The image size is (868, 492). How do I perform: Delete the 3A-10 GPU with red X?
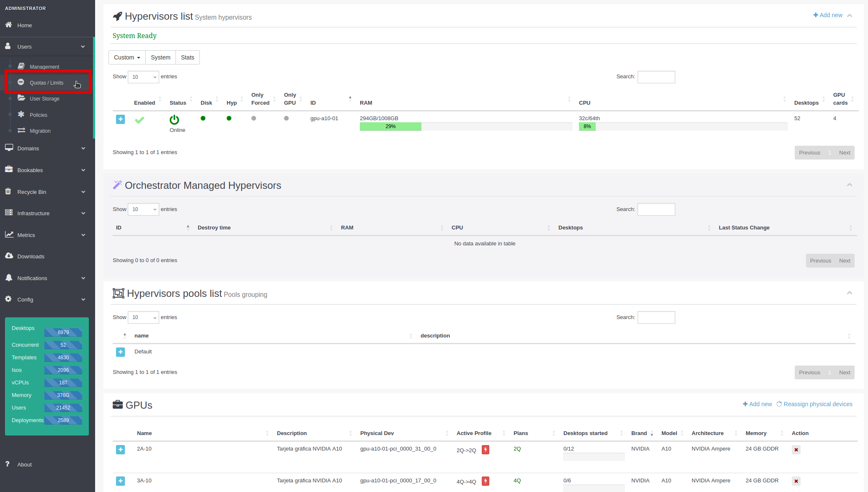pyautogui.click(x=796, y=481)
